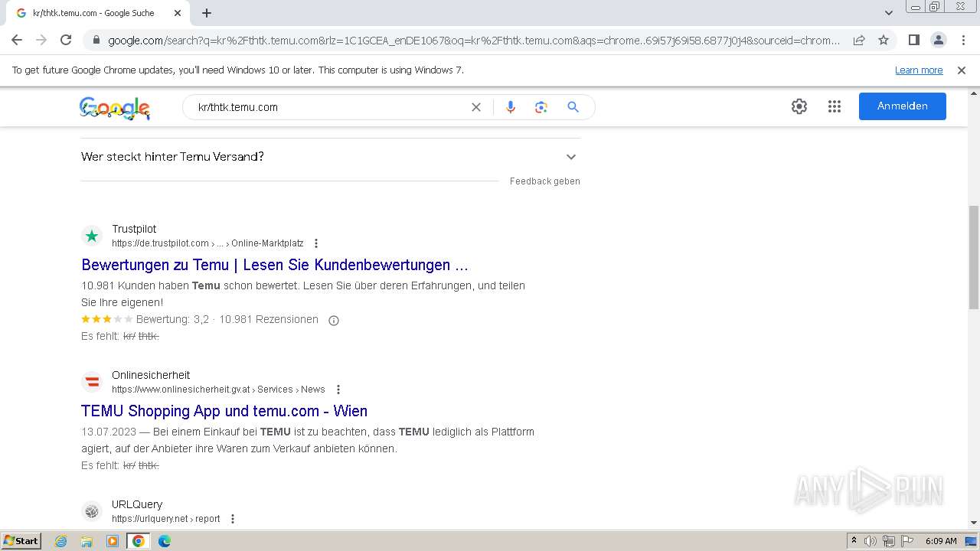Viewport: 980px width, 551px height.
Task: Reload the current page
Action: tap(66, 40)
